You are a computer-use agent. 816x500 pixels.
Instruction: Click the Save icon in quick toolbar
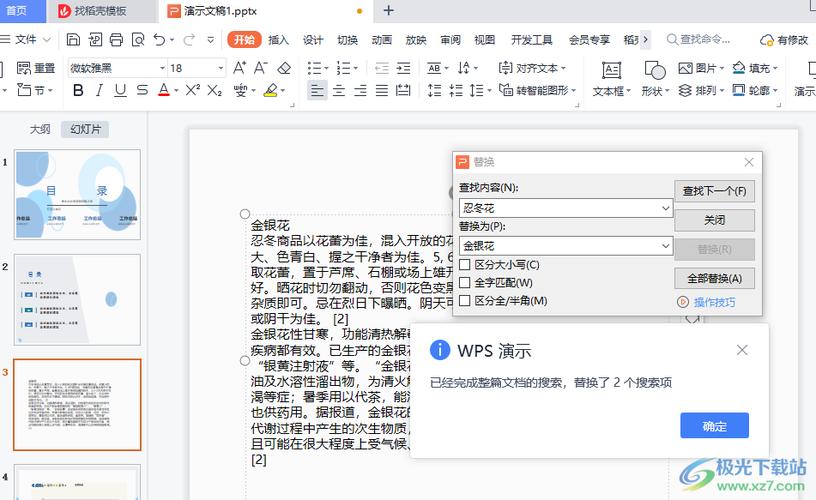[x=73, y=40]
